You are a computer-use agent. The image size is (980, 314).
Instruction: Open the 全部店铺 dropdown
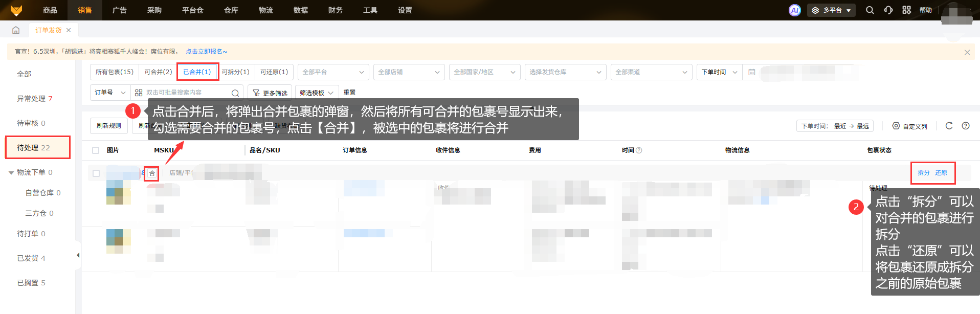pyautogui.click(x=409, y=72)
